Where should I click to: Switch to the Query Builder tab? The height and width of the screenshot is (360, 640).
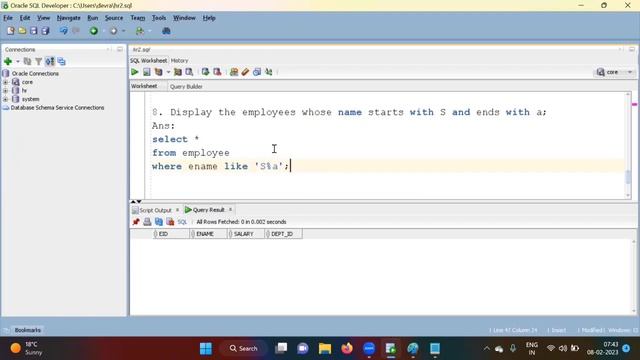point(186,87)
